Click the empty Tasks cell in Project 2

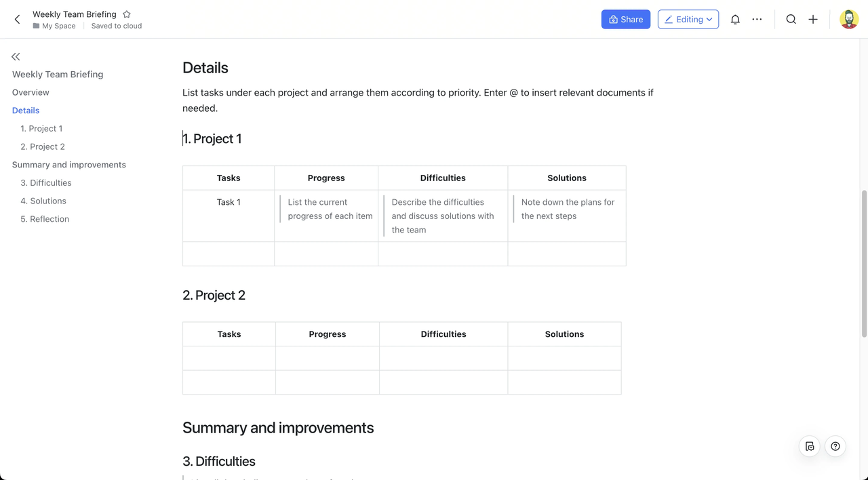tap(229, 358)
